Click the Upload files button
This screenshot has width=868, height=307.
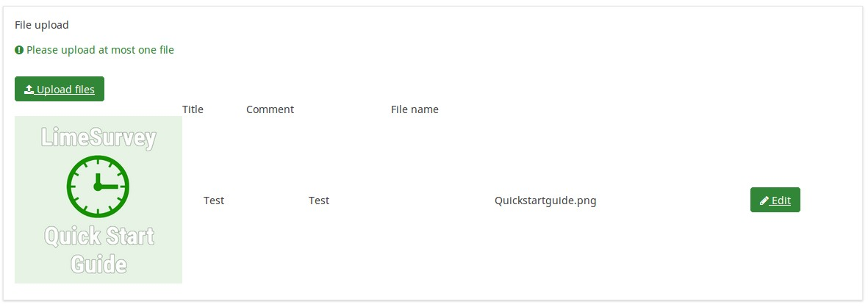pyautogui.click(x=60, y=89)
